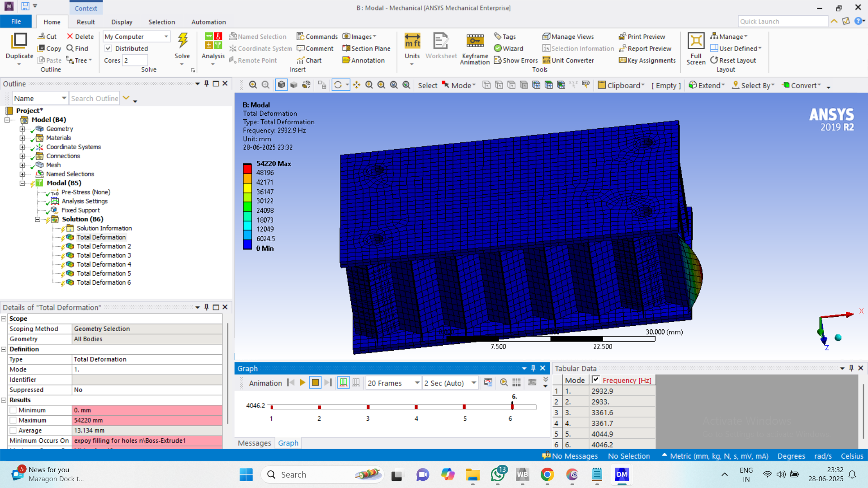
Task: Click Key Assignments button
Action: pyautogui.click(x=647, y=60)
